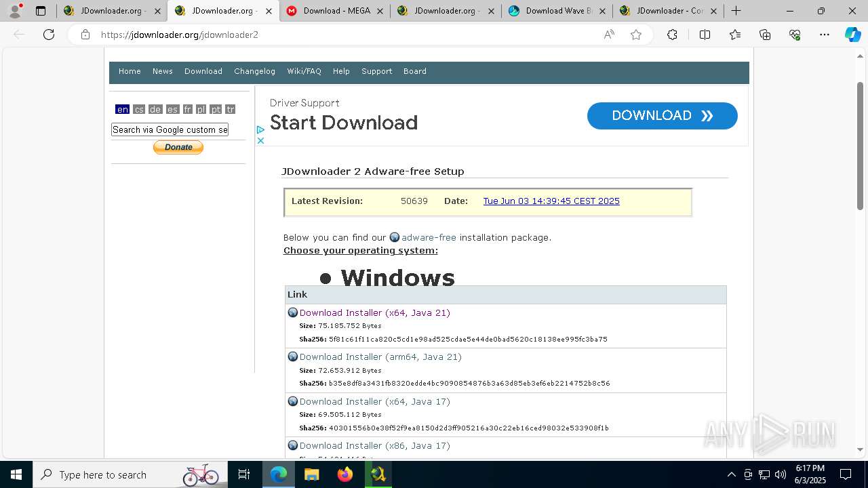The height and width of the screenshot is (488, 868).
Task: Click the ad choices icon on banner
Action: click(x=260, y=129)
